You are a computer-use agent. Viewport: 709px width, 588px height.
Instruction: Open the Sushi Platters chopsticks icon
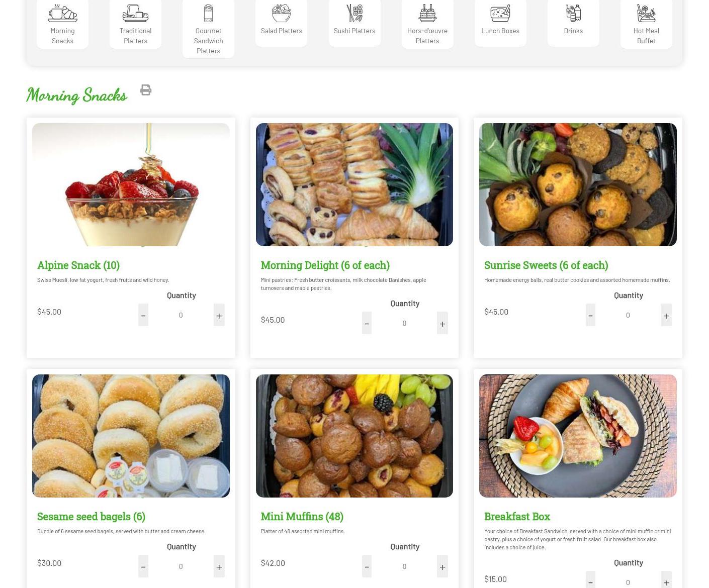354,13
